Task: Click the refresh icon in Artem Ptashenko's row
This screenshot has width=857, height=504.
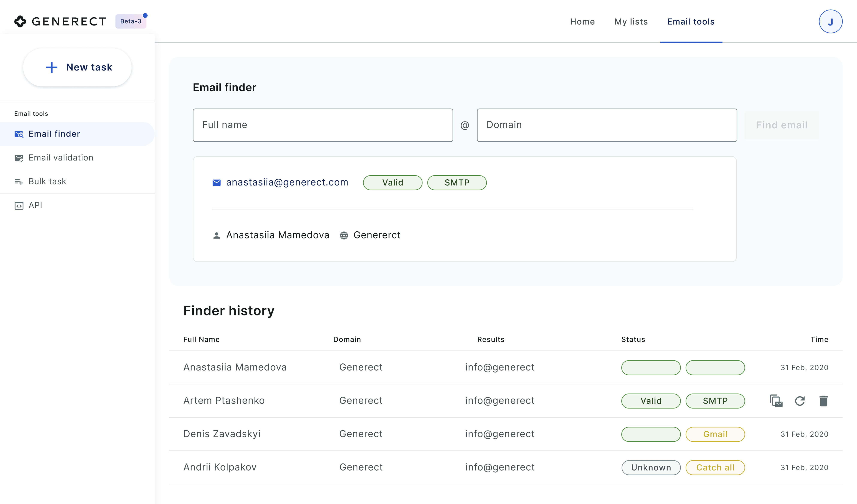Action: (800, 401)
